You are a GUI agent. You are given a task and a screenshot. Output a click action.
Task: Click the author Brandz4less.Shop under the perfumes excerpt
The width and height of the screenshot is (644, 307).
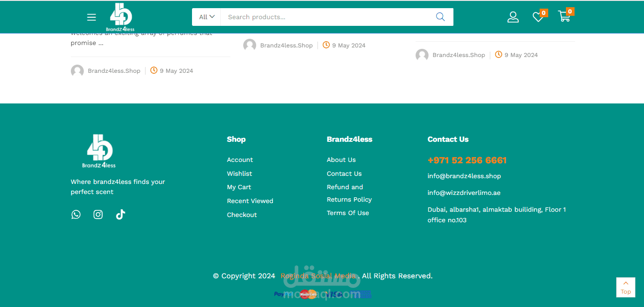coord(114,71)
